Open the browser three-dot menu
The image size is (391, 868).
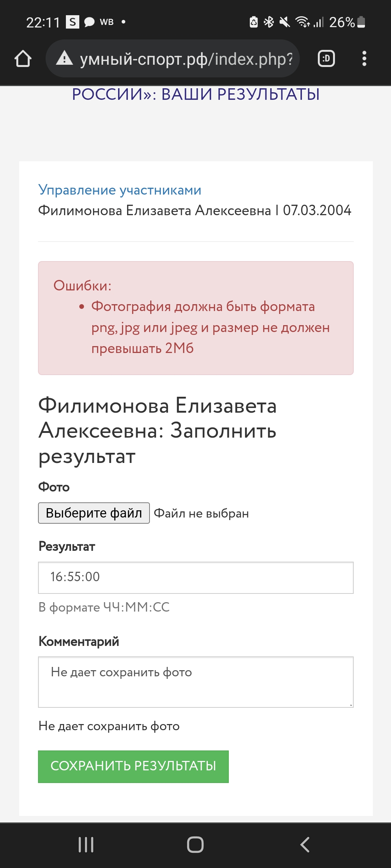[x=364, y=59]
